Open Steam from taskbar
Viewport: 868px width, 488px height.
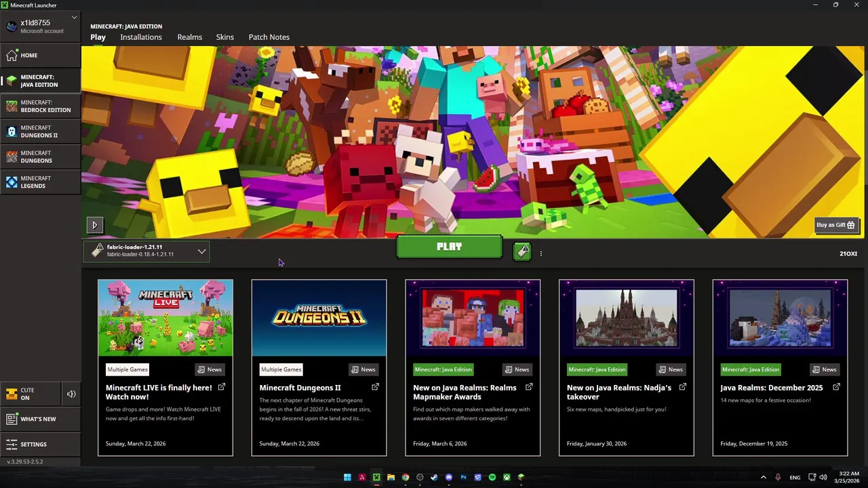435,477
